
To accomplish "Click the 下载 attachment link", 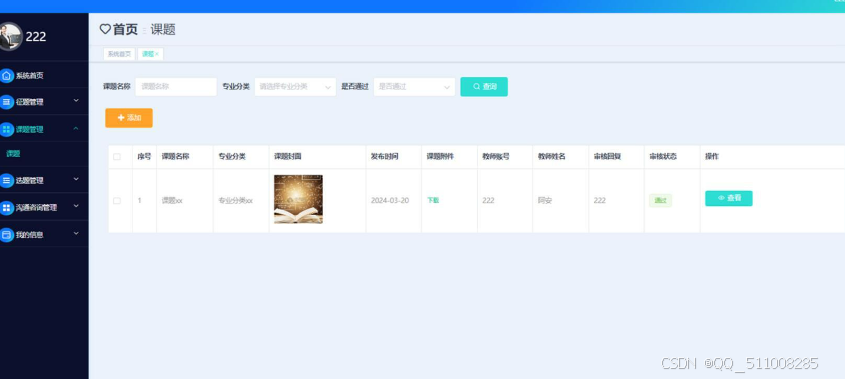I will click(x=433, y=201).
